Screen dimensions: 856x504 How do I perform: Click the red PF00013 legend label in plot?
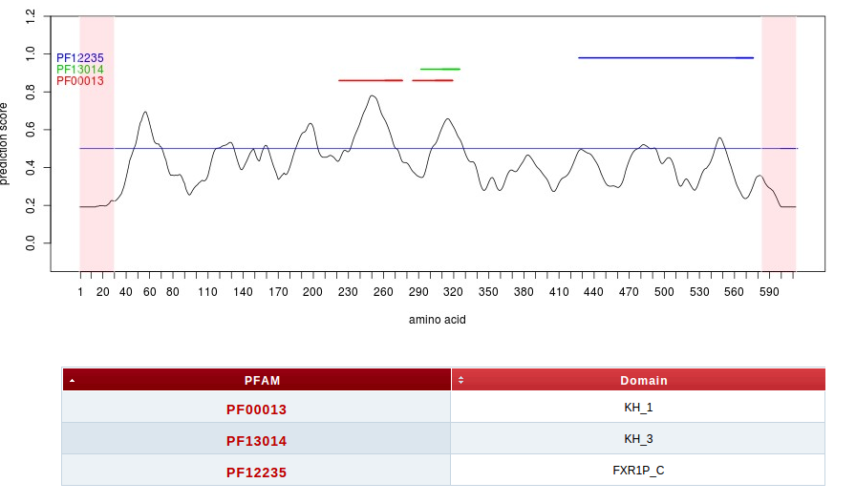pos(80,81)
